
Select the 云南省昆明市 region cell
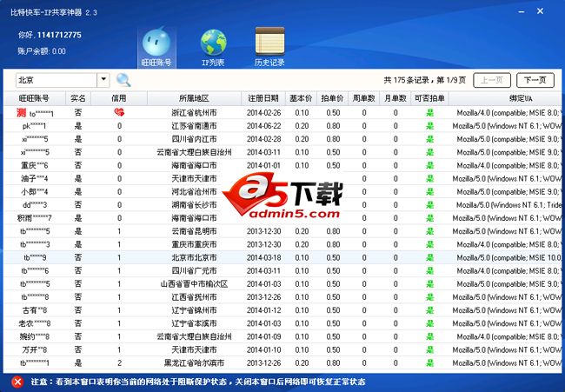(194, 231)
